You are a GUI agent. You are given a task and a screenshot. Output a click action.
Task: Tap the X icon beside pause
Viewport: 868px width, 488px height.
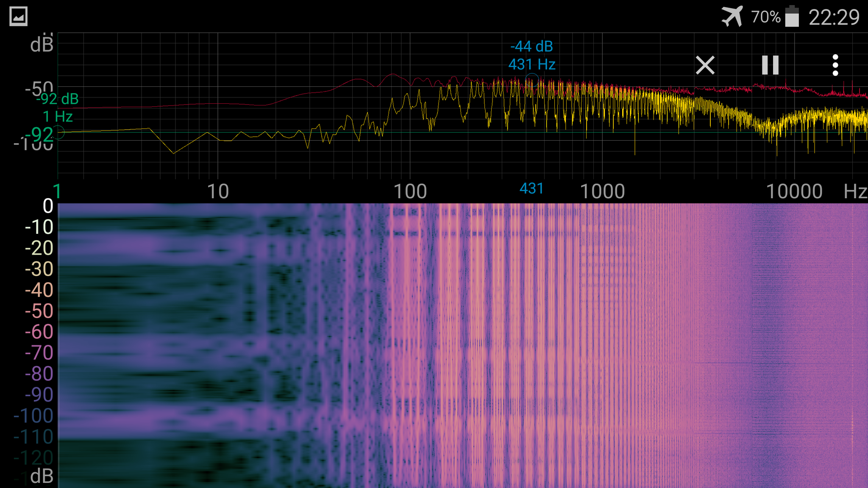coord(705,65)
